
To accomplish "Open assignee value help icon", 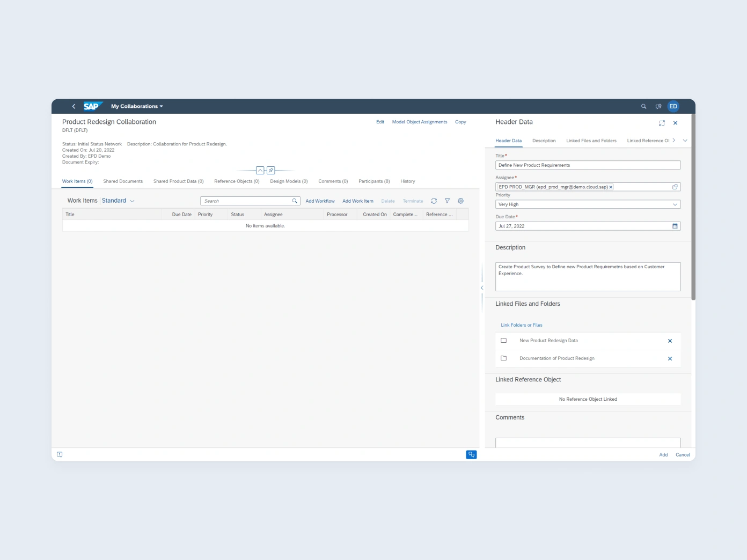I will (675, 187).
